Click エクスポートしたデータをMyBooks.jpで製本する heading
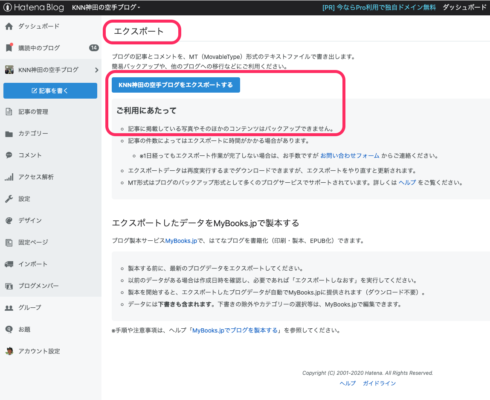 coord(206,223)
